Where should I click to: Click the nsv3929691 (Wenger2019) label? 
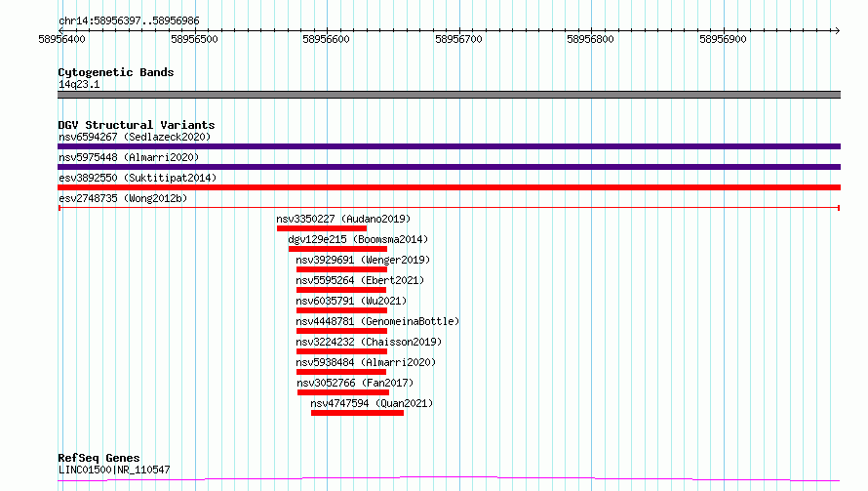pyautogui.click(x=363, y=260)
